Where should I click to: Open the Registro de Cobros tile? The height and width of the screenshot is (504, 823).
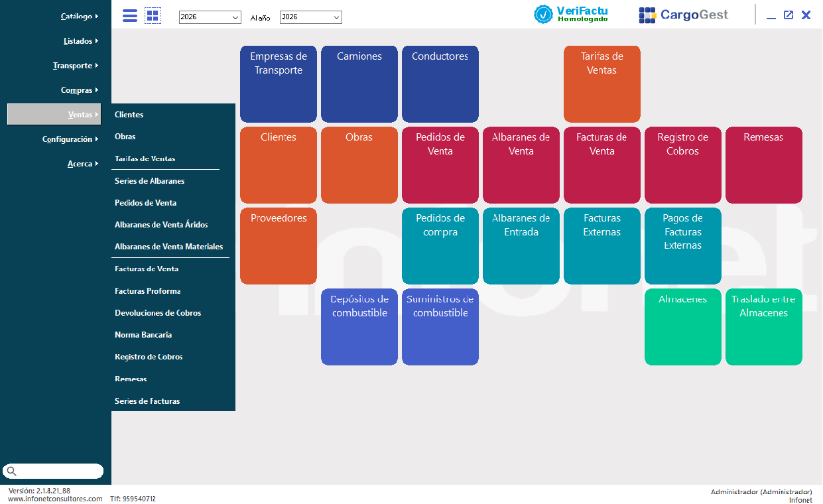pyautogui.click(x=683, y=165)
